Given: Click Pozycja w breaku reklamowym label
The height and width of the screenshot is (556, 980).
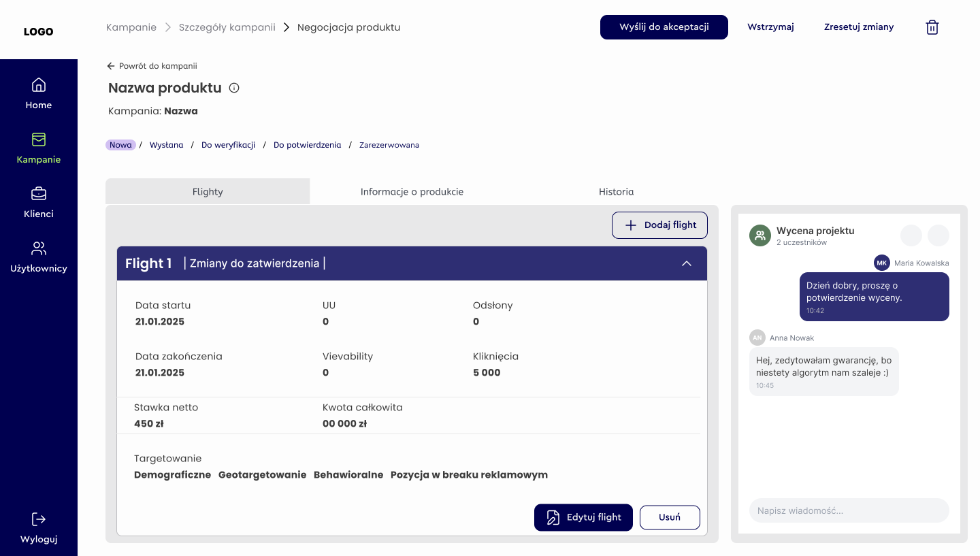Looking at the screenshot, I should [469, 475].
